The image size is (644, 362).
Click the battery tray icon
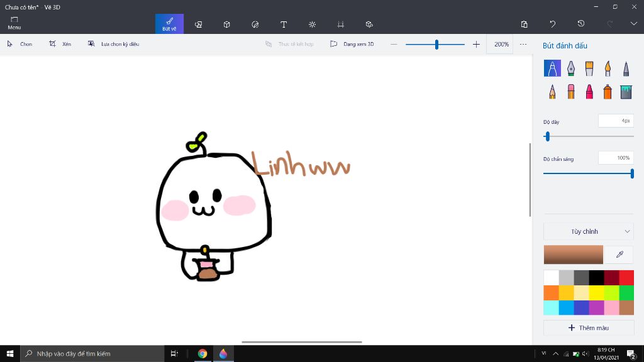tap(576, 354)
